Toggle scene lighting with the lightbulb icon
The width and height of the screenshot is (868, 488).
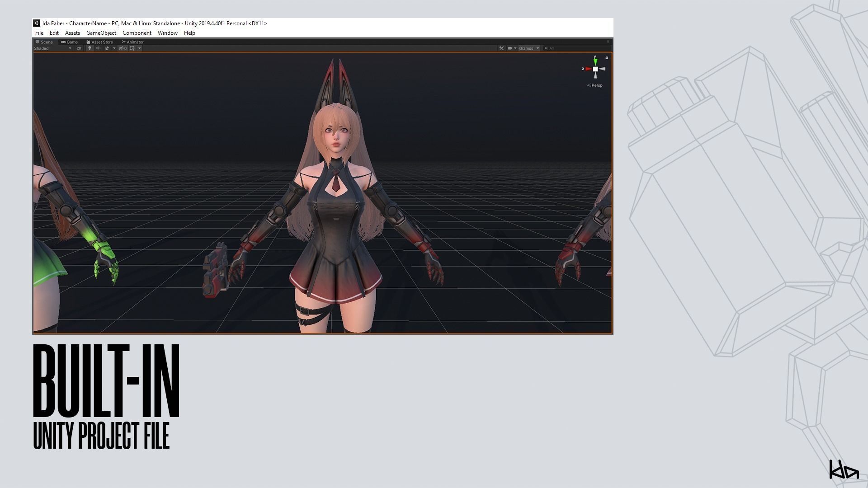pyautogui.click(x=90, y=48)
